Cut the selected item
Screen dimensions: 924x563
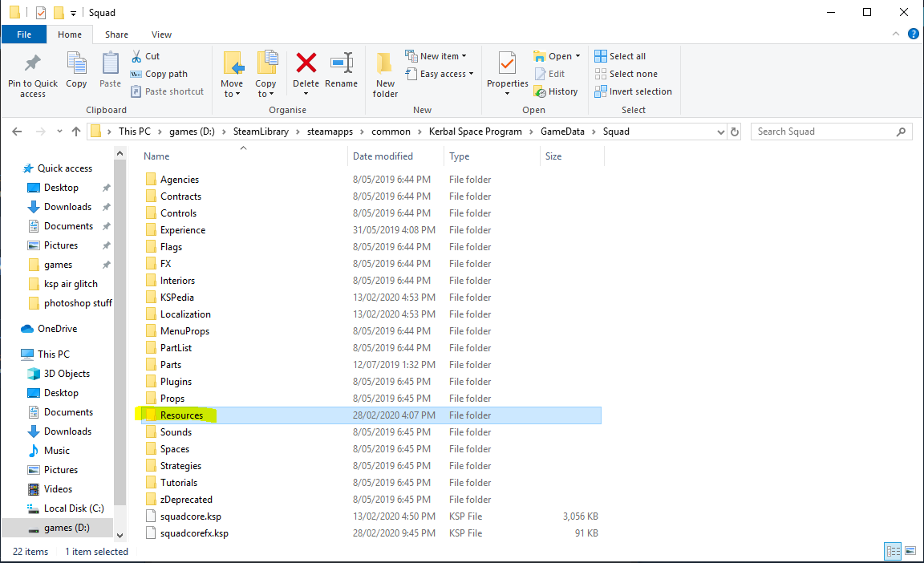145,56
